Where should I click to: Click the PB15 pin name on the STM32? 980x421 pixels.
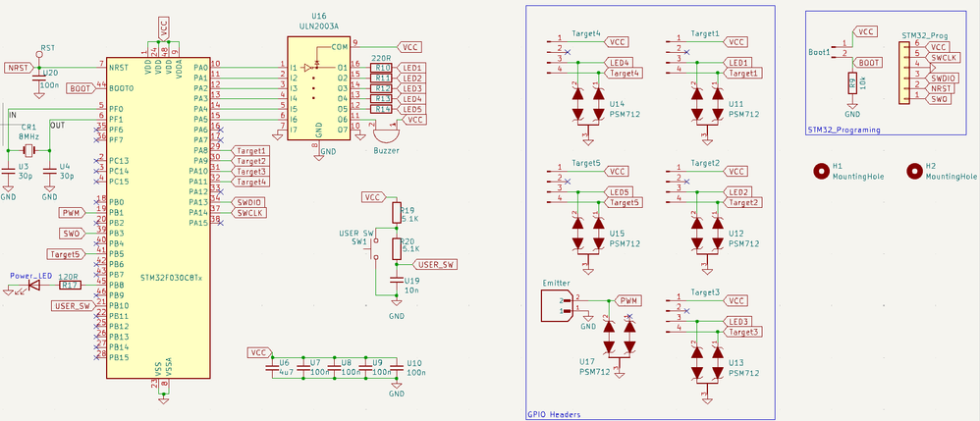(x=120, y=357)
